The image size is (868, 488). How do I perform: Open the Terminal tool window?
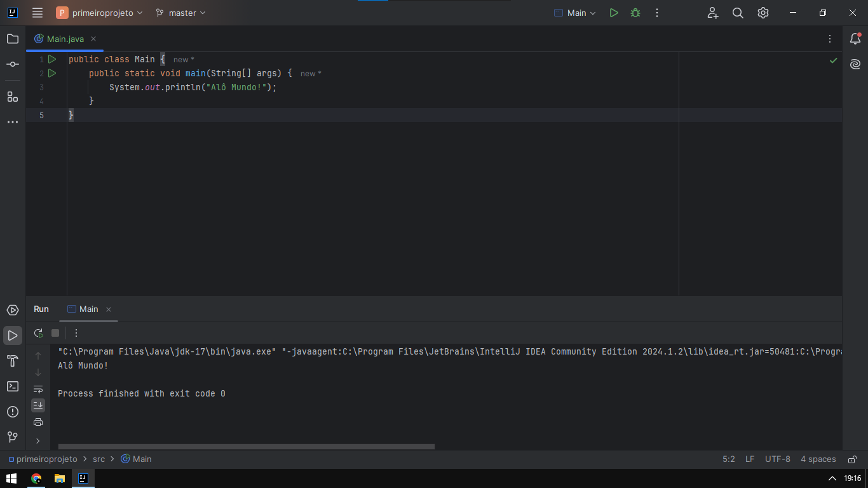[x=13, y=386]
